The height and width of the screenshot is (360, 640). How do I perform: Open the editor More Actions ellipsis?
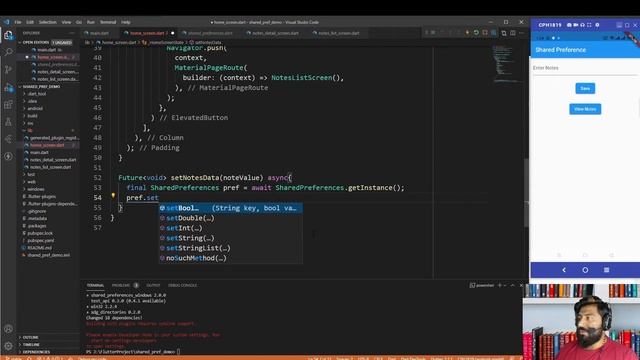(x=521, y=33)
